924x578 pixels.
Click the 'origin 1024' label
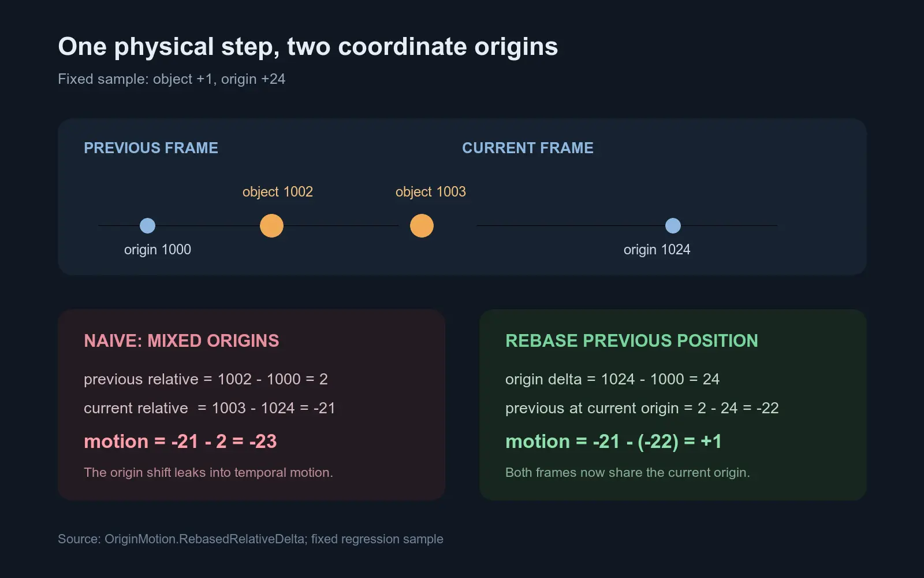click(x=657, y=250)
